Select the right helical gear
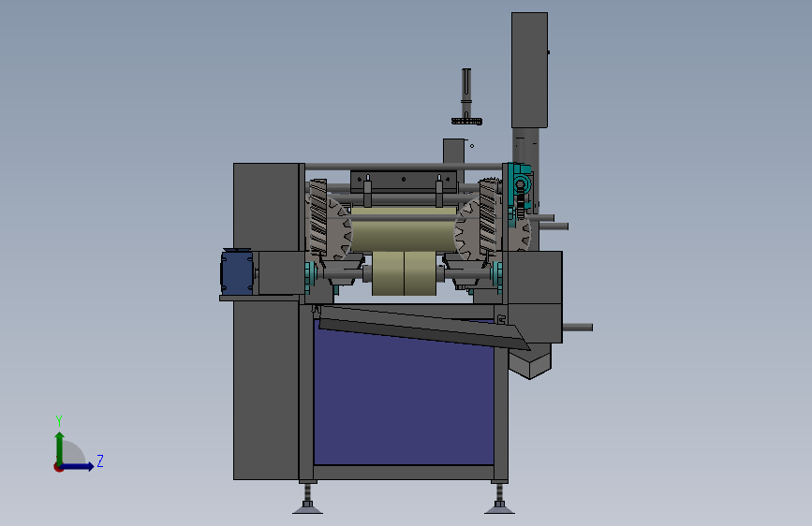The height and width of the screenshot is (526, 812). [488, 217]
